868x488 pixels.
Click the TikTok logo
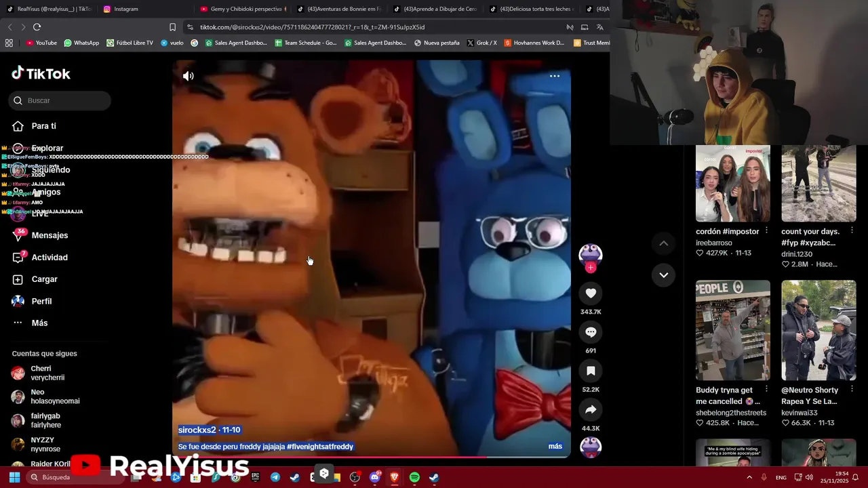(x=41, y=73)
